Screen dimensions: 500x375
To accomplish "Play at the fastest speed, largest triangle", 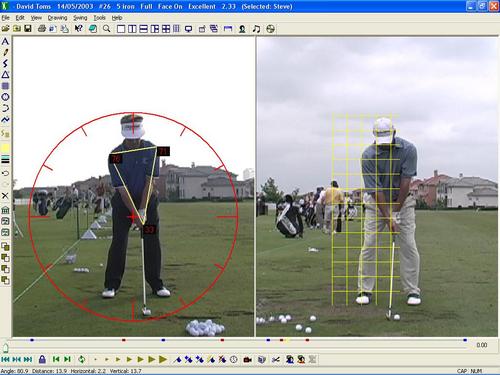I will (x=163, y=359).
